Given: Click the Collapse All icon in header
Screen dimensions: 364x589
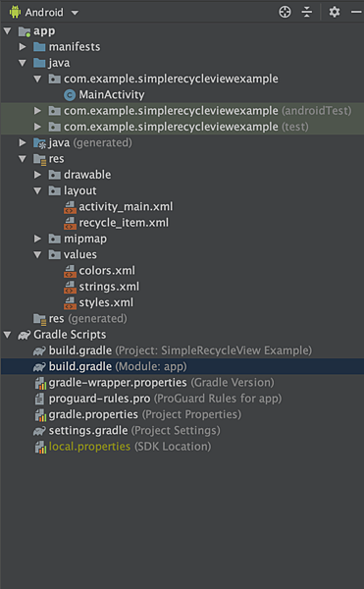Looking at the screenshot, I should tap(307, 12).
